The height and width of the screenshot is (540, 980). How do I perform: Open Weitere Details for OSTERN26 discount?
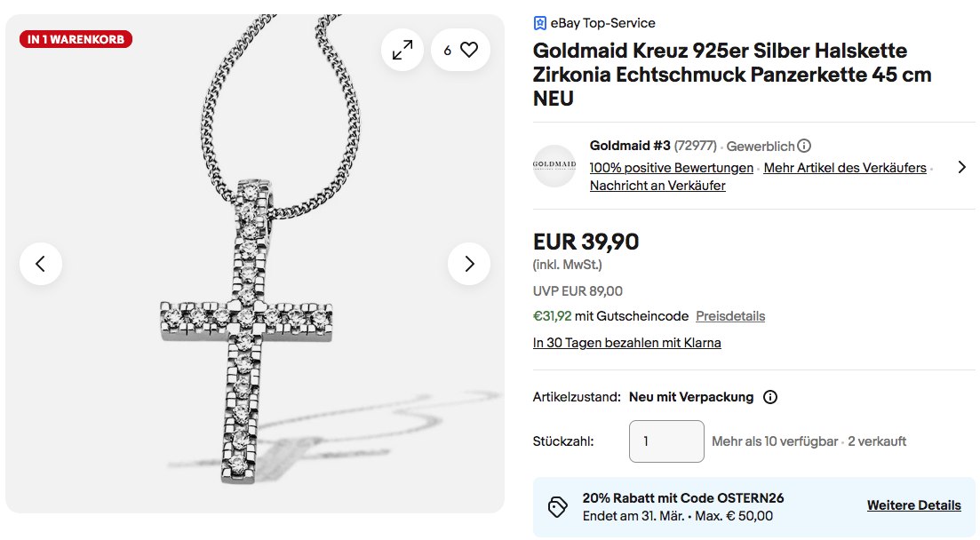913,505
